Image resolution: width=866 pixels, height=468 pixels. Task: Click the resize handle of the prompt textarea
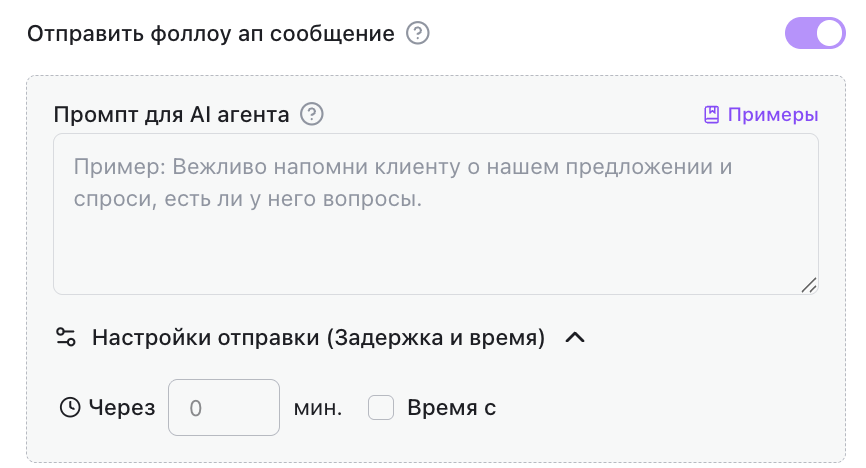pyautogui.click(x=809, y=285)
